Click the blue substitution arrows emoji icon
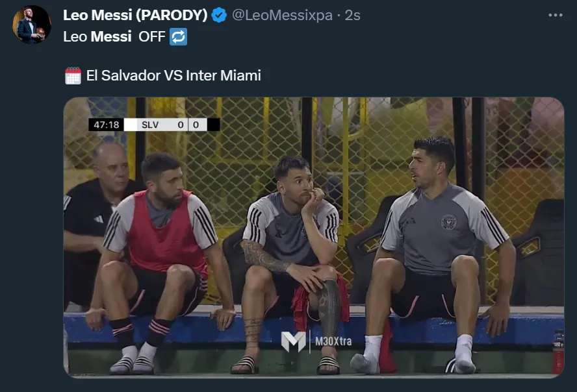 coord(179,37)
